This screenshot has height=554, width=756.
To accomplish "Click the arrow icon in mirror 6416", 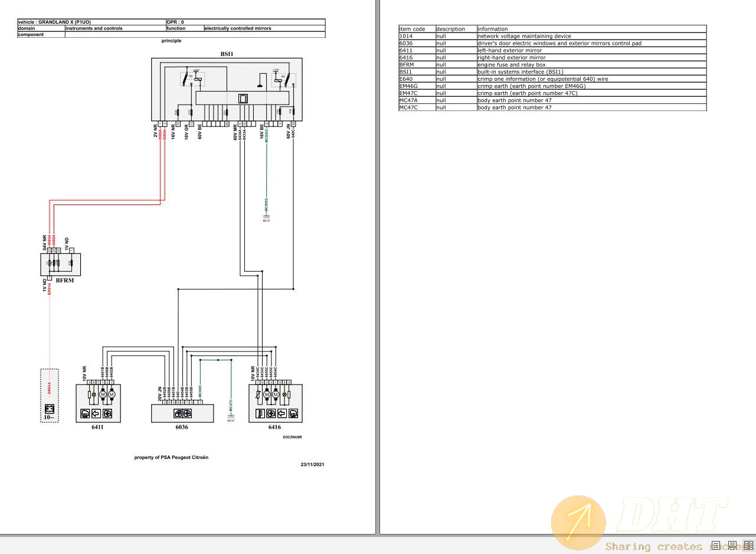I will click(282, 413).
